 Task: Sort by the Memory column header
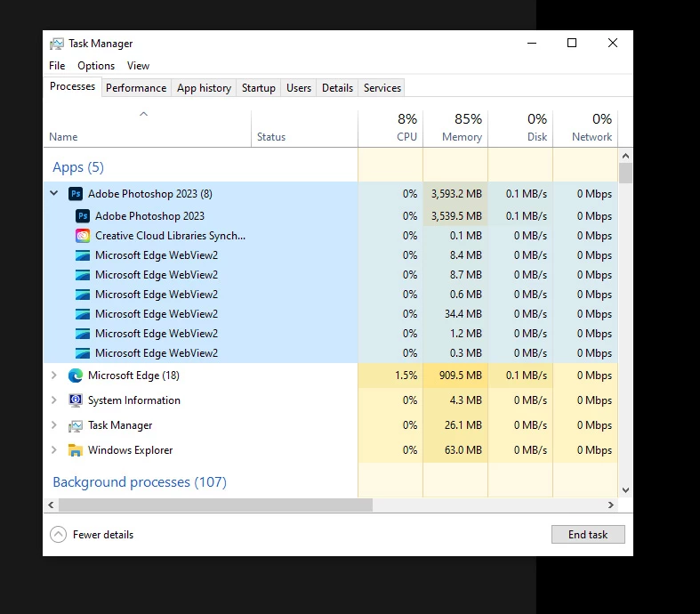(x=455, y=129)
